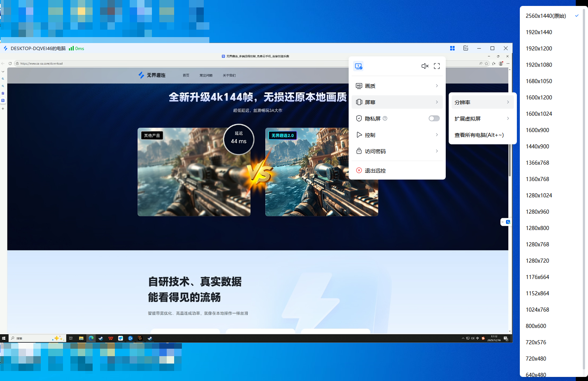Click the floating blue sidebar handle icon
The height and width of the screenshot is (381, 588).
tap(508, 222)
